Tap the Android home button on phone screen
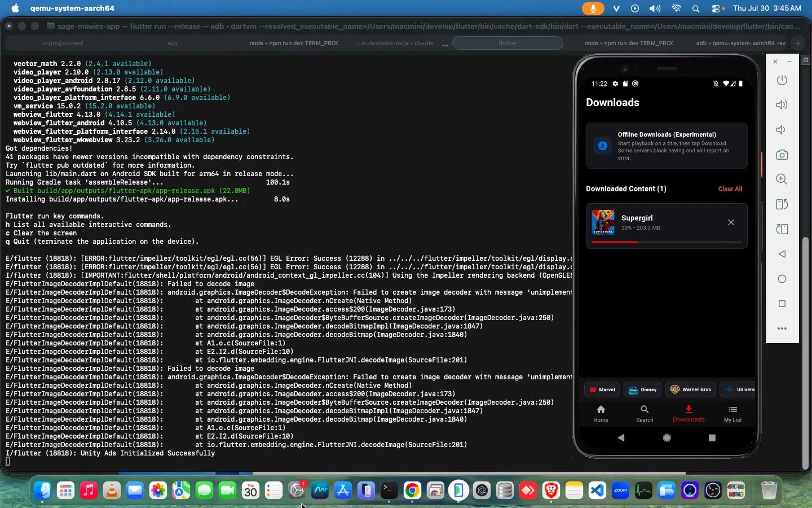 [667, 437]
